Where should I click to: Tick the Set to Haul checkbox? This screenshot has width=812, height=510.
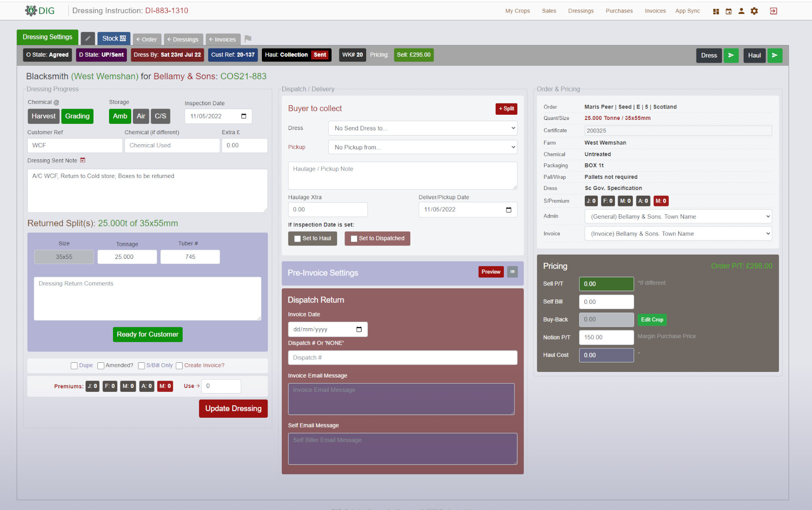coord(297,239)
